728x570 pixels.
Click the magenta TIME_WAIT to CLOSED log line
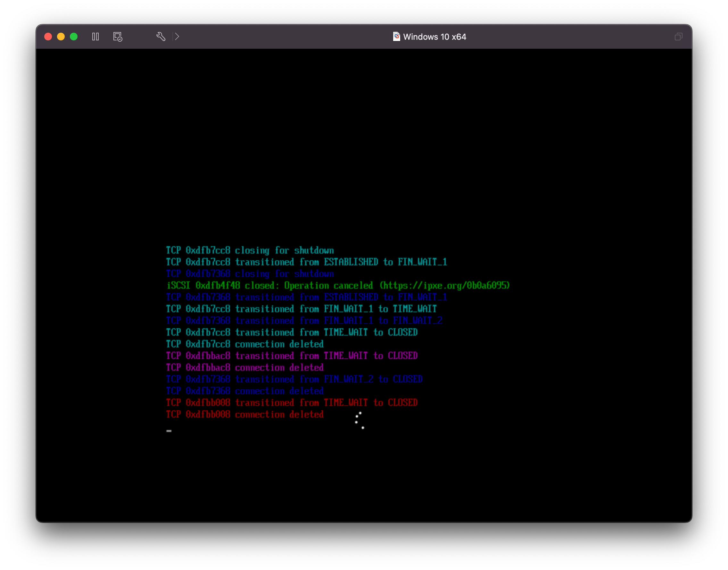292,356
